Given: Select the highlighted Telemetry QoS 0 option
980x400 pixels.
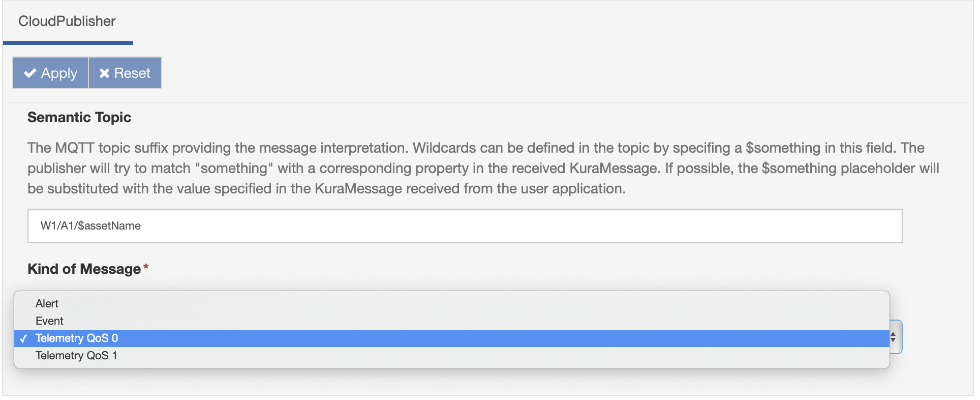Looking at the screenshot, I should click(77, 338).
